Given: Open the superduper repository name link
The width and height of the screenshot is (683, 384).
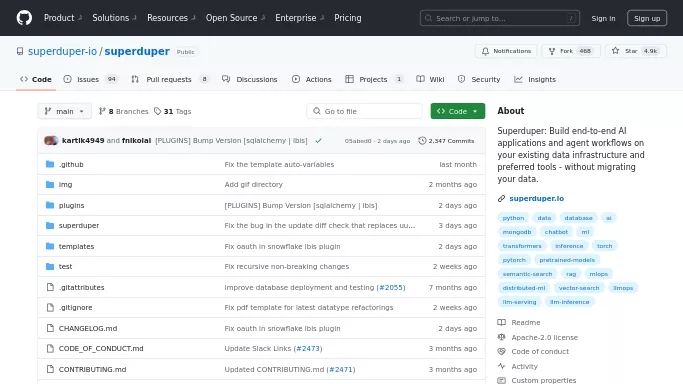Looking at the screenshot, I should (x=137, y=51).
